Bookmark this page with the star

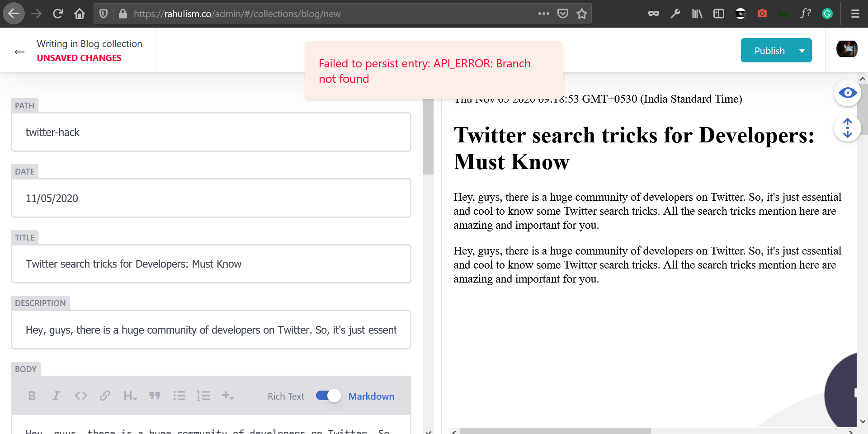coord(582,14)
